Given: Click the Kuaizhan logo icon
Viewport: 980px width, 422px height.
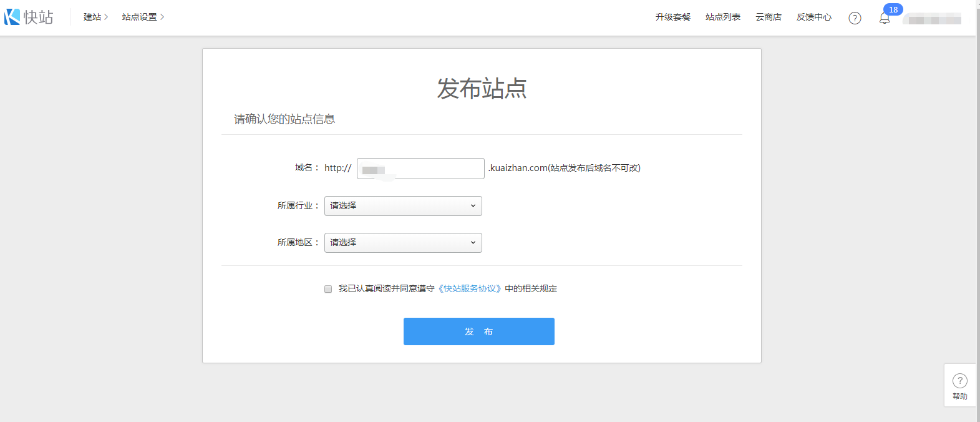Looking at the screenshot, I should pyautogui.click(x=12, y=17).
